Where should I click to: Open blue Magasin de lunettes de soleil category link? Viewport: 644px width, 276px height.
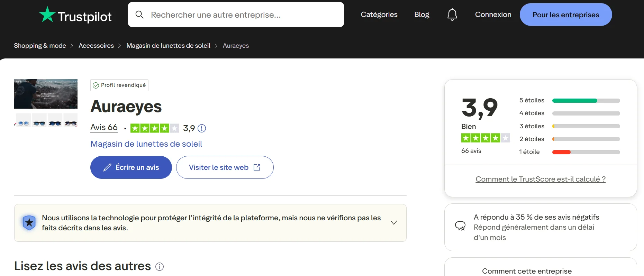click(146, 144)
